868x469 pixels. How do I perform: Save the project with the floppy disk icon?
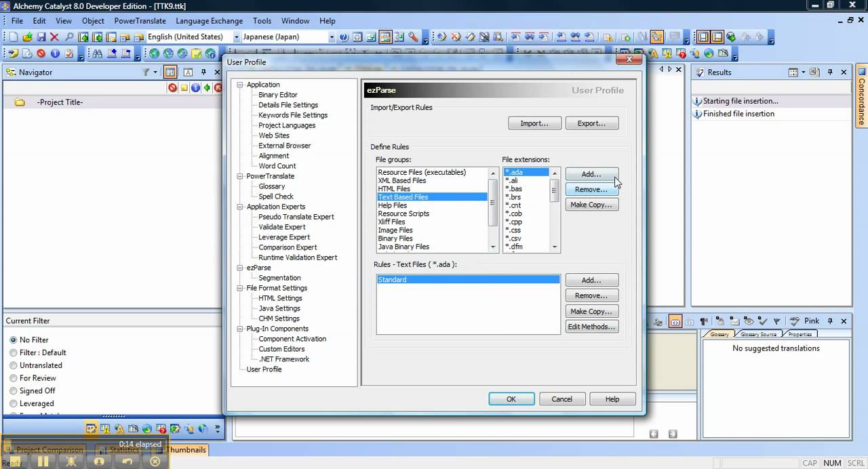(41, 37)
